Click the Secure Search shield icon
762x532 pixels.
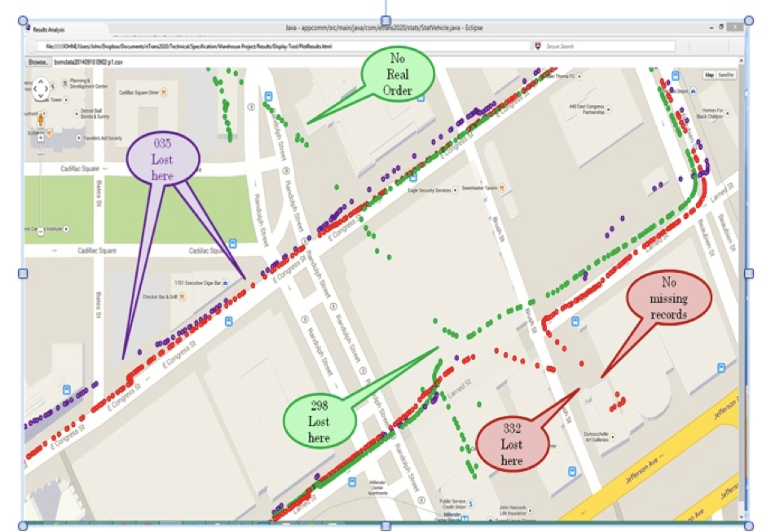pyautogui.click(x=538, y=46)
